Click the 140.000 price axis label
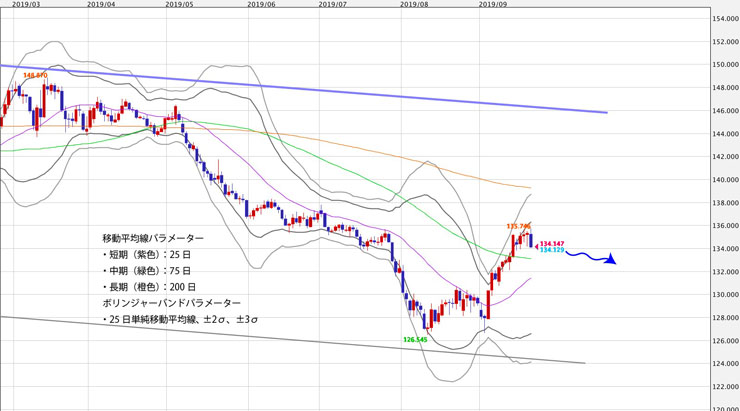 point(726,180)
